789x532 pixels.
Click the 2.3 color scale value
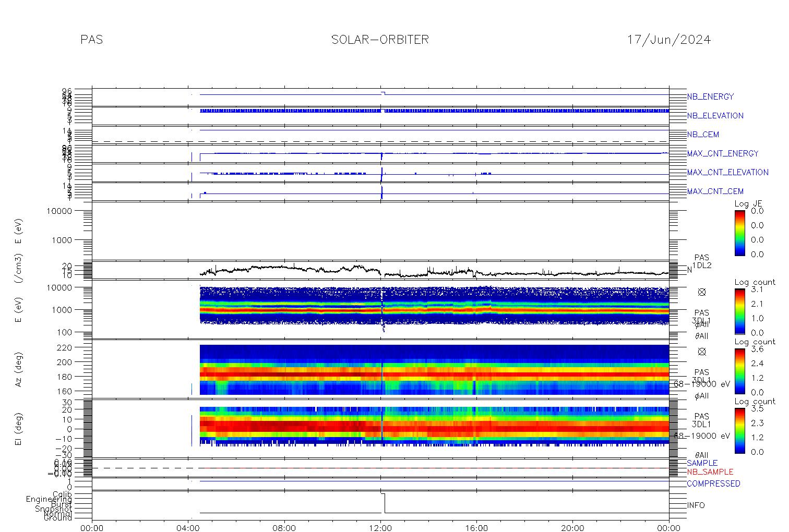point(757,423)
